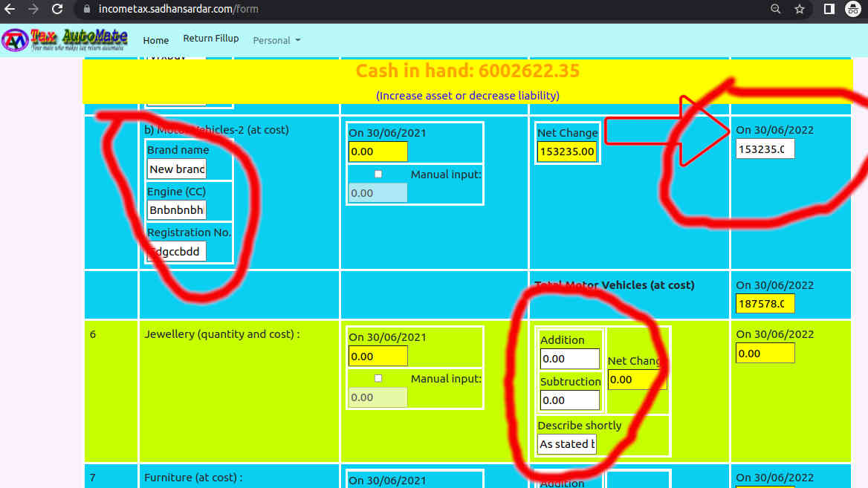Click the Brand name input field
Image resolution: width=868 pixels, height=488 pixels.
pos(177,169)
